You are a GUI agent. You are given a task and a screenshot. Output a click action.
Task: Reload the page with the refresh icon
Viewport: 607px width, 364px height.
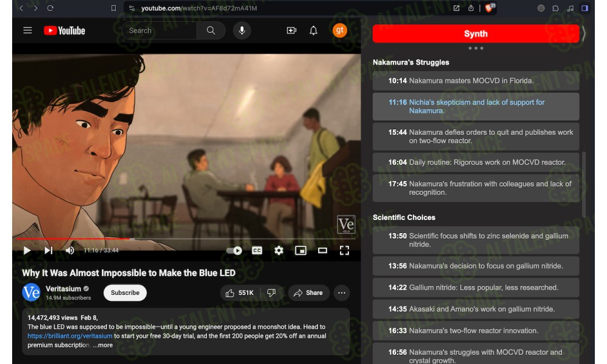pyautogui.click(x=50, y=8)
